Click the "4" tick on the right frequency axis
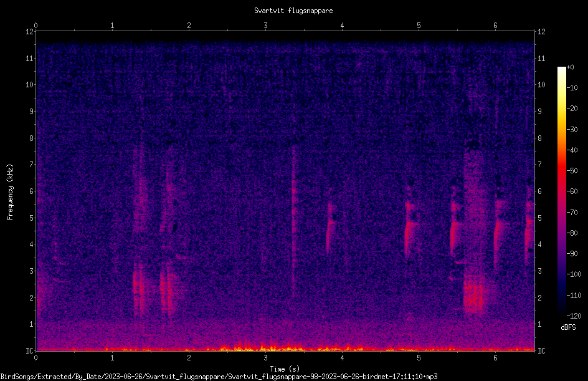588x381 pixels. (x=539, y=244)
